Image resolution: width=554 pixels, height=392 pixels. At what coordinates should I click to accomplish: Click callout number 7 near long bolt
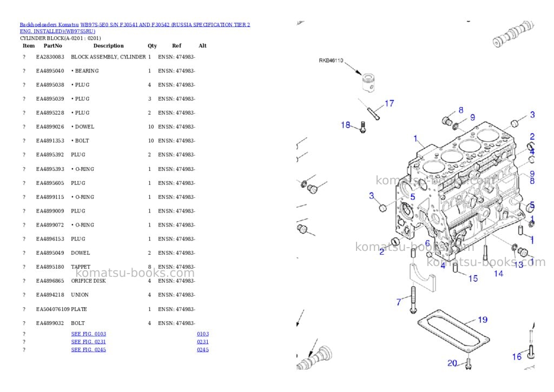point(399,302)
